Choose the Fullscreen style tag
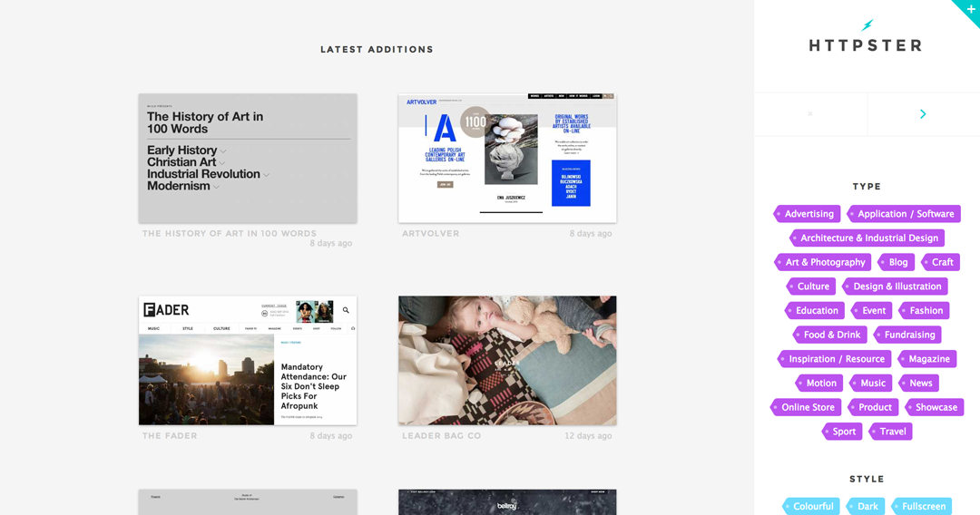 pyautogui.click(x=921, y=506)
